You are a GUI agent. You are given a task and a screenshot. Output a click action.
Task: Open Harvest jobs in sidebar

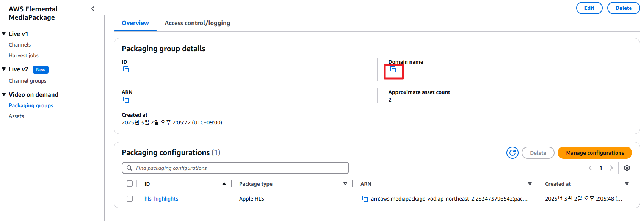point(24,55)
